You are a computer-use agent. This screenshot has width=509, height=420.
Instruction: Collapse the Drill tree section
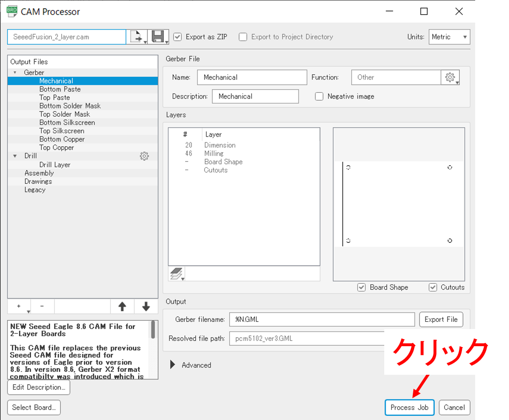(x=15, y=156)
